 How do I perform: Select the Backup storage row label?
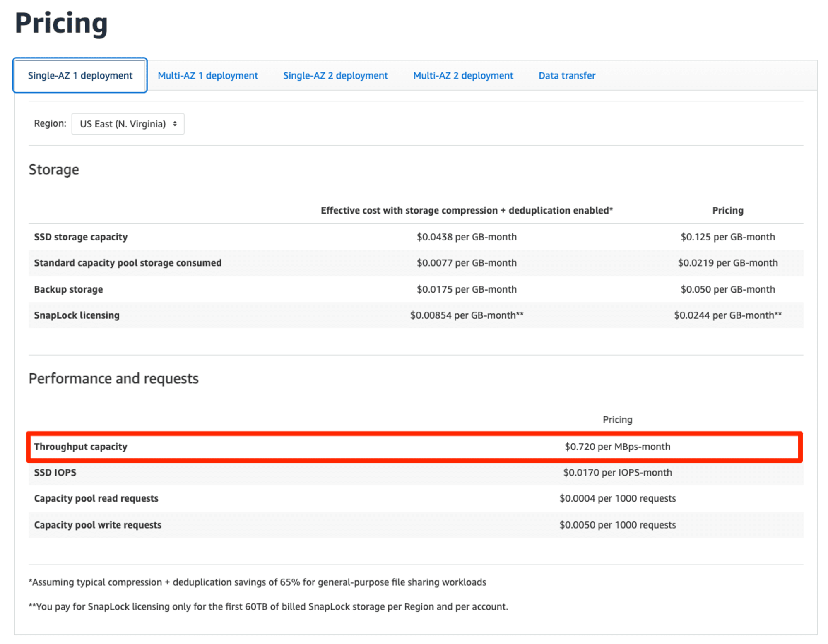(68, 290)
